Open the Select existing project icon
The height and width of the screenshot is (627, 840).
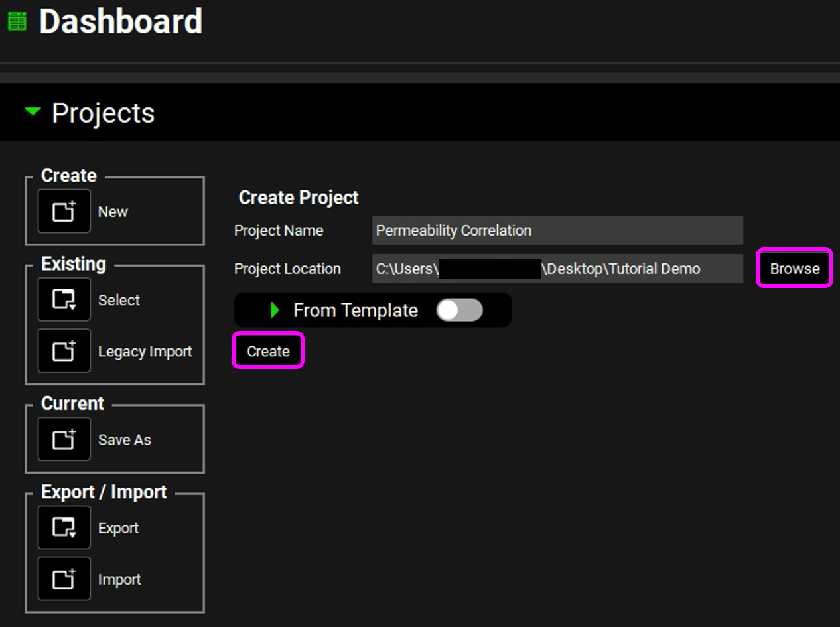(64, 300)
